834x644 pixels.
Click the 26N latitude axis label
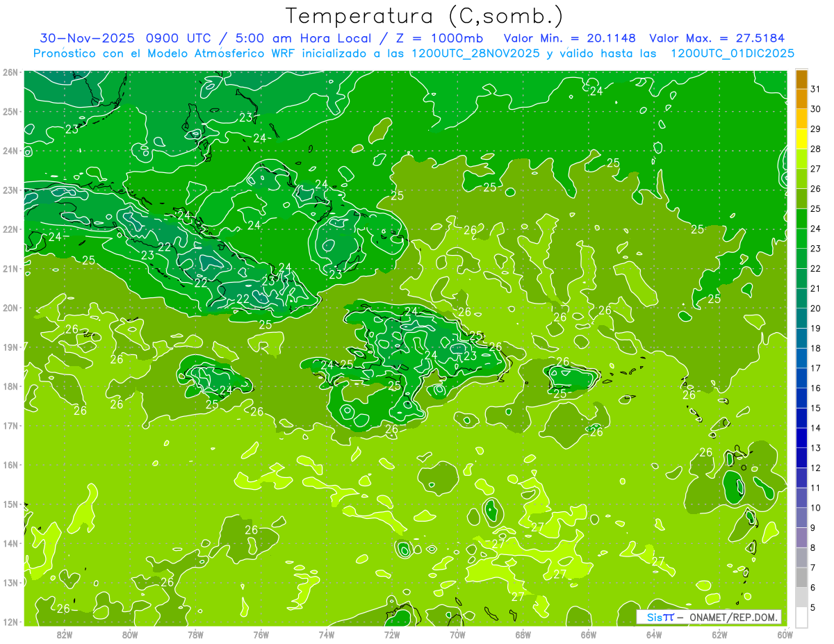(x=10, y=72)
